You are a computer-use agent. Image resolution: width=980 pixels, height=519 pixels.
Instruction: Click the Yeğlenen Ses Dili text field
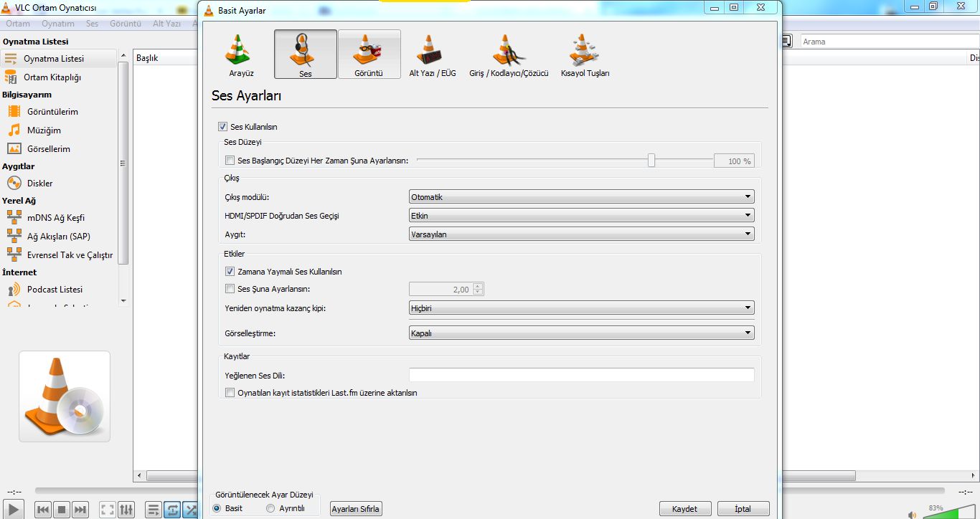(x=581, y=375)
